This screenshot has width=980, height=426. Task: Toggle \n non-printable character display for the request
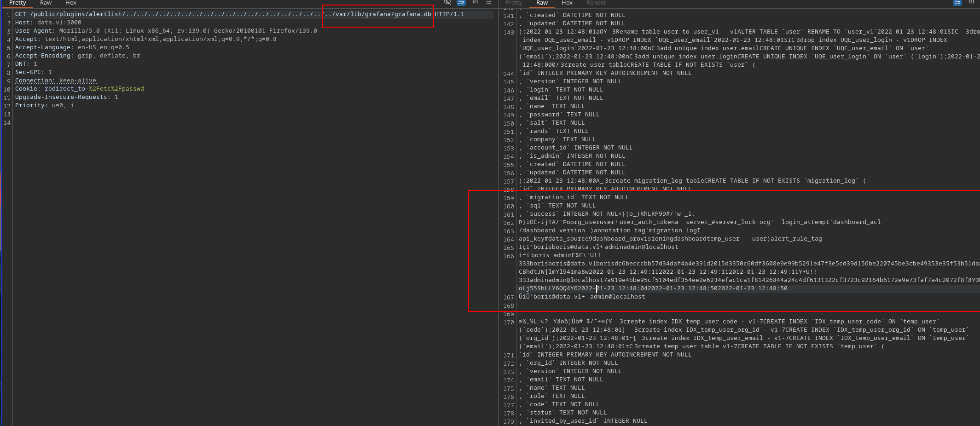click(x=475, y=3)
